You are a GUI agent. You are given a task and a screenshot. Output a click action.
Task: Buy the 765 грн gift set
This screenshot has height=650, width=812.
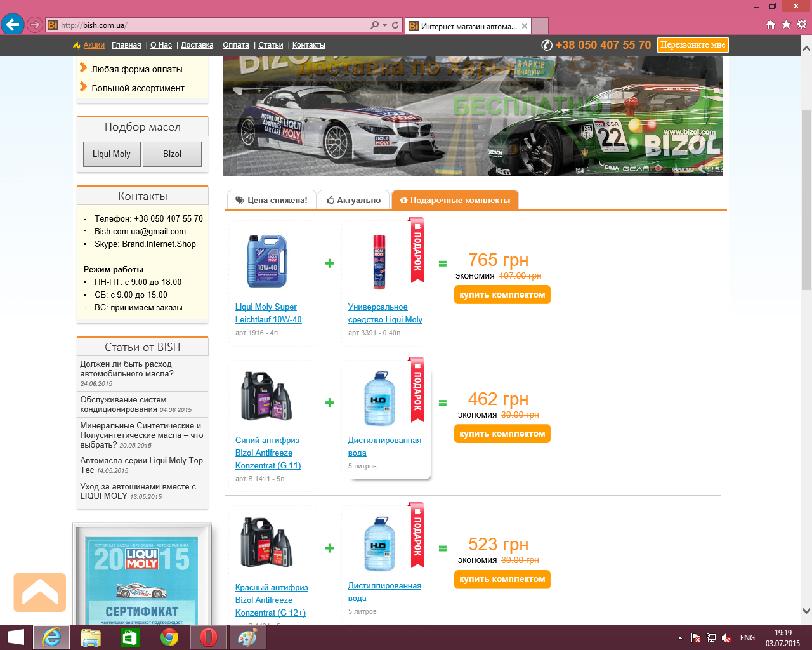502,295
